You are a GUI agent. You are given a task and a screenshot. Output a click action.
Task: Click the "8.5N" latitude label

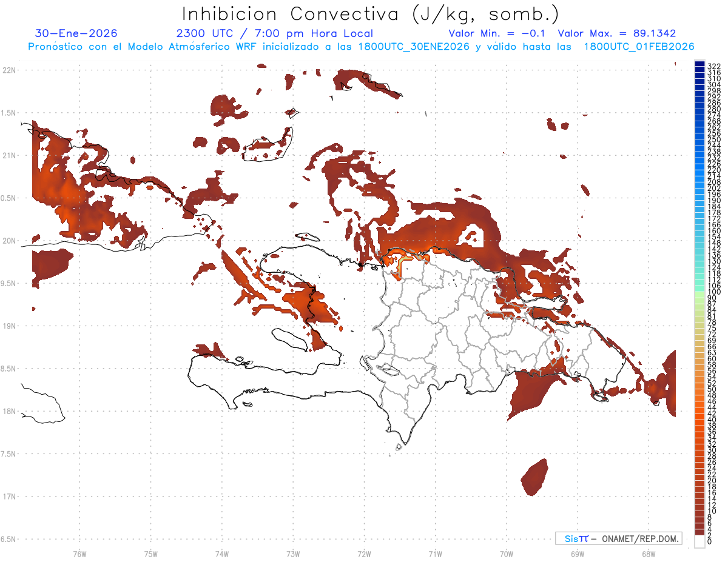click(8, 369)
